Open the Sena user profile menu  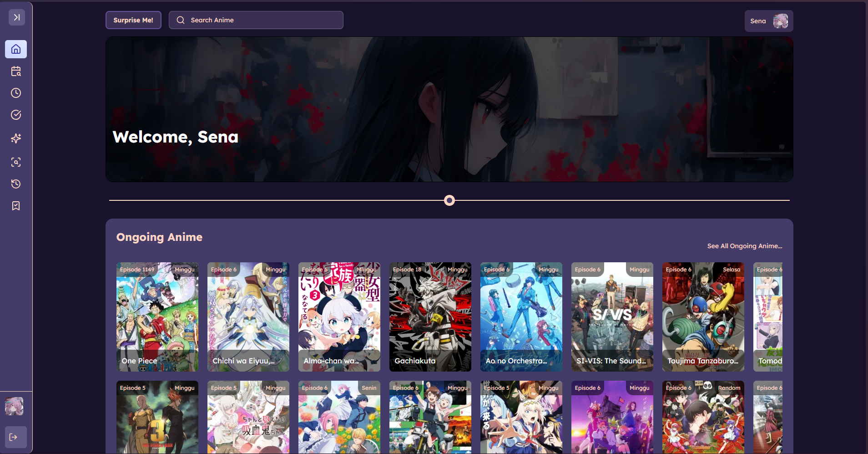(768, 21)
